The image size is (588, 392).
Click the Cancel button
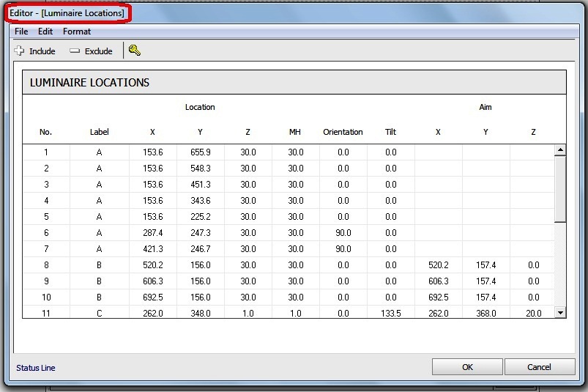539,367
